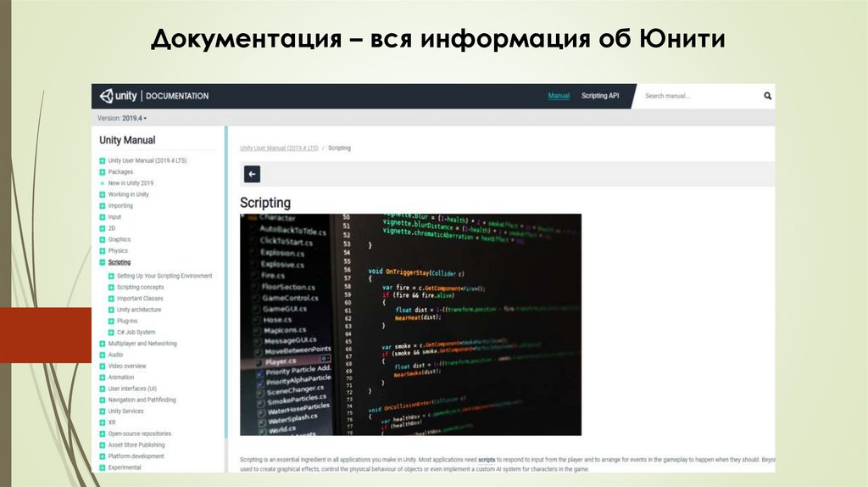Viewport: 868px width, 487px height.
Task: Open the Physics manual section link
Action: (x=118, y=251)
